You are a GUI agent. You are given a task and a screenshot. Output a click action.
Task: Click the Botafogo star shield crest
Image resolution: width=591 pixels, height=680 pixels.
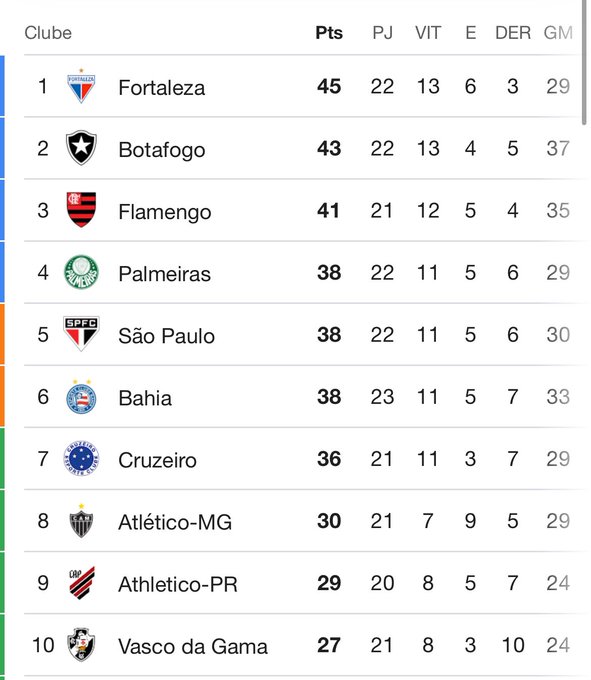tap(81, 148)
